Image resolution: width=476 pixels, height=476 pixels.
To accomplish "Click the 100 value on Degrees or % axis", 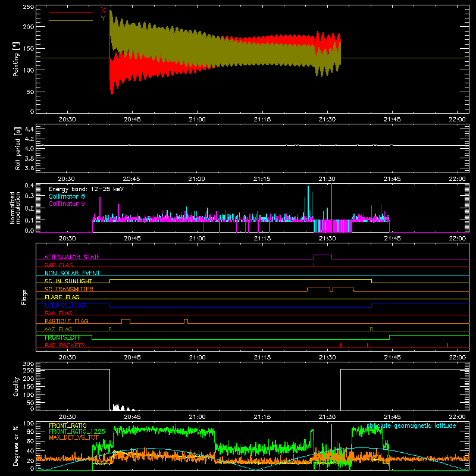I will (28, 424).
